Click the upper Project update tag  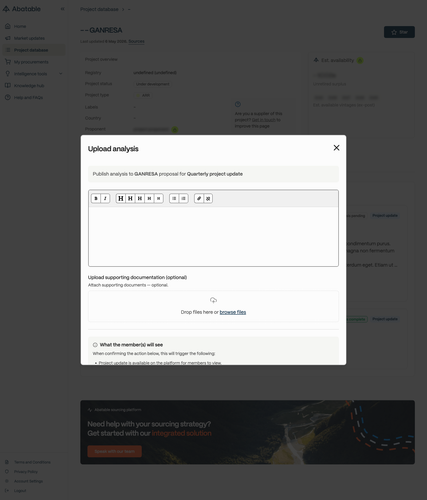[385, 216]
